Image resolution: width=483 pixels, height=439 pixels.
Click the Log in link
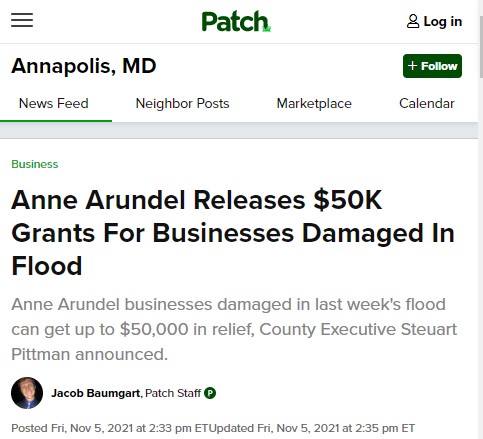443,22
